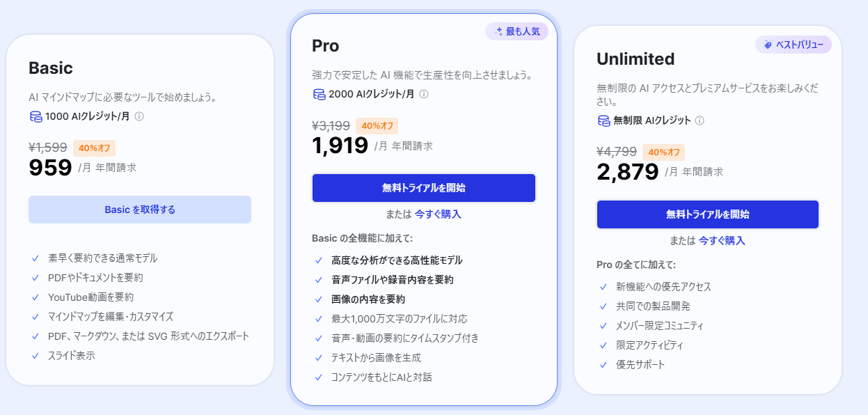Click the Basic を取得する button

pos(140,210)
